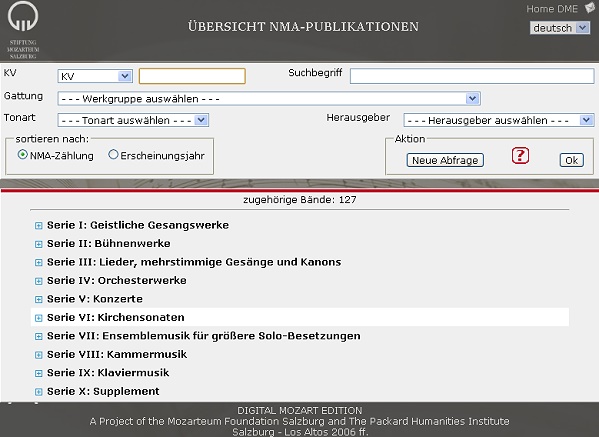The height and width of the screenshot is (437, 599).
Task: Open Serie VII: Ensemblemusik title
Action: click(x=204, y=335)
